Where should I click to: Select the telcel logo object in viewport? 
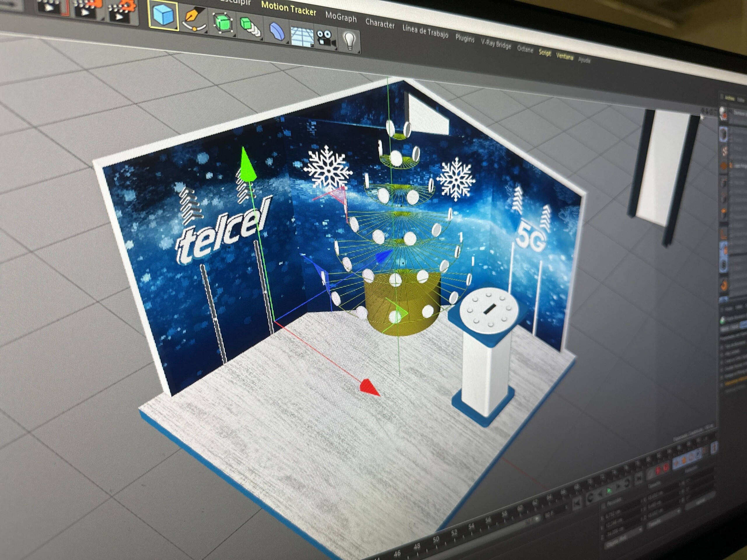224,232
